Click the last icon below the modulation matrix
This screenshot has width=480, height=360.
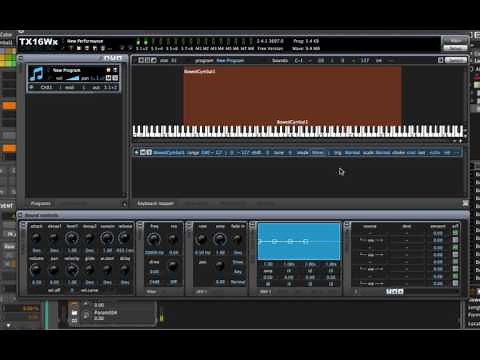pos(401,292)
